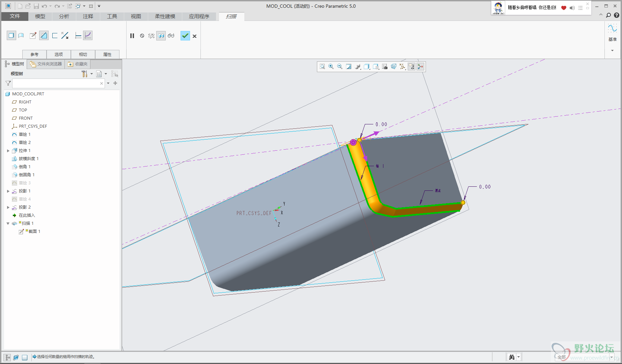Toggle thin feature option in sweep
Image resolution: width=622 pixels, height=364 pixels.
[x=55, y=35]
